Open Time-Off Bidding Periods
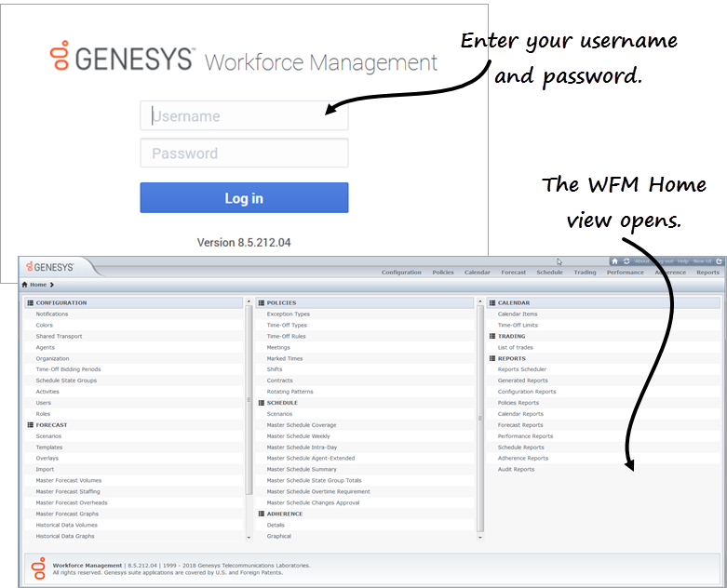The width and height of the screenshot is (727, 588). 68,369
